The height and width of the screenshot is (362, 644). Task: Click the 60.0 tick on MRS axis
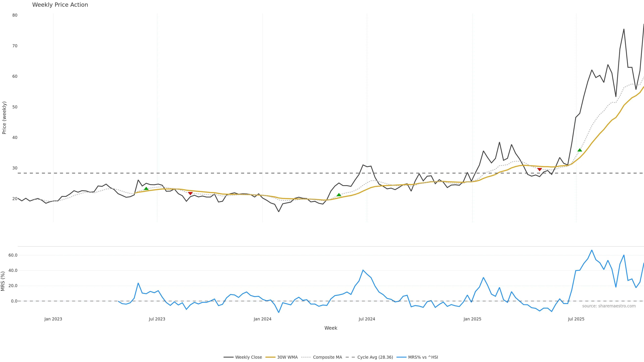(13, 255)
